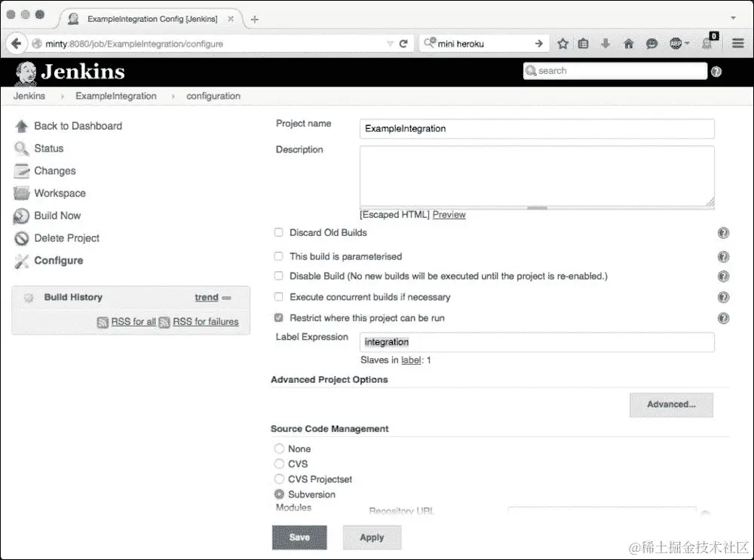Open the tab list dropdown arrow
Screen dimensions: 754x560
click(x=734, y=18)
